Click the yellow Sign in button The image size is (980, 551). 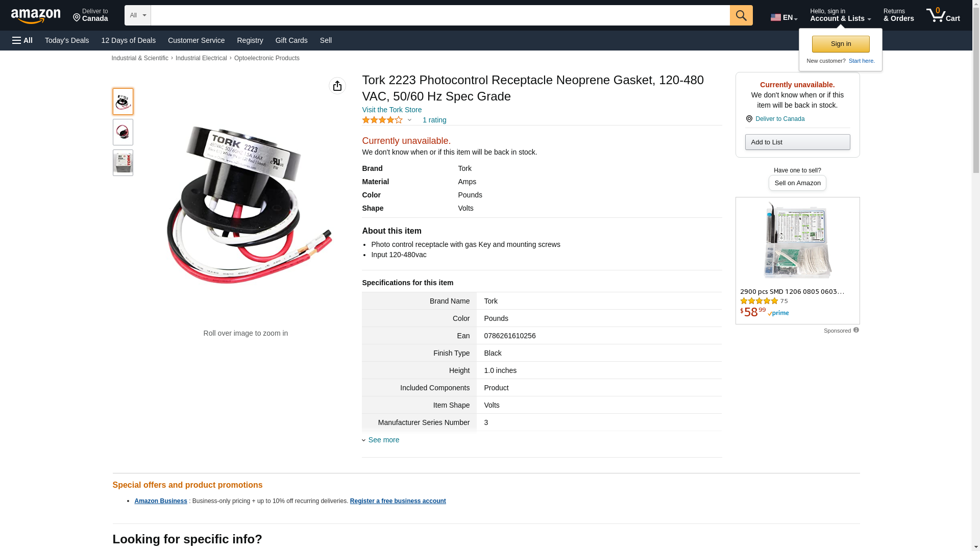click(841, 44)
